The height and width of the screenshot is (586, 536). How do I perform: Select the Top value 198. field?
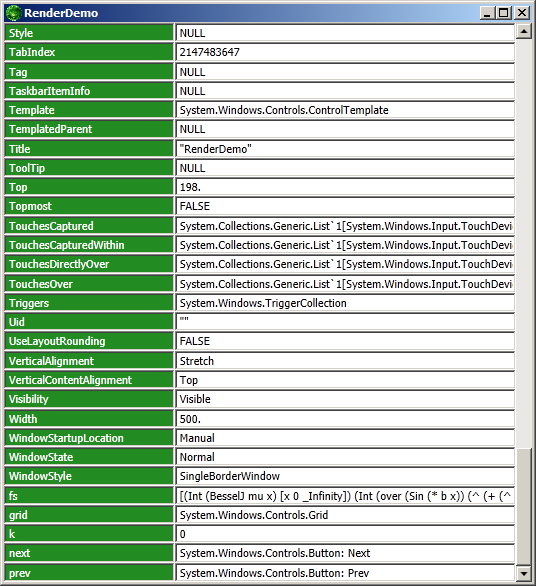point(345,187)
